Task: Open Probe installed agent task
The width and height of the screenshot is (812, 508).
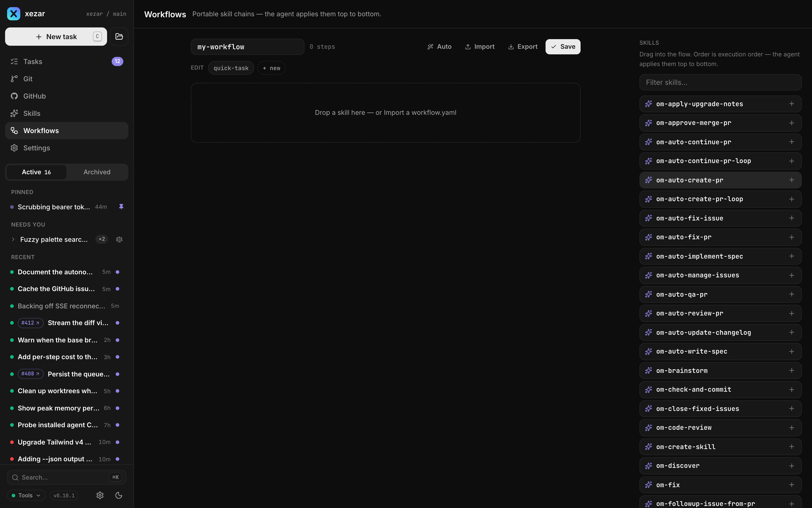Action: 66,425
